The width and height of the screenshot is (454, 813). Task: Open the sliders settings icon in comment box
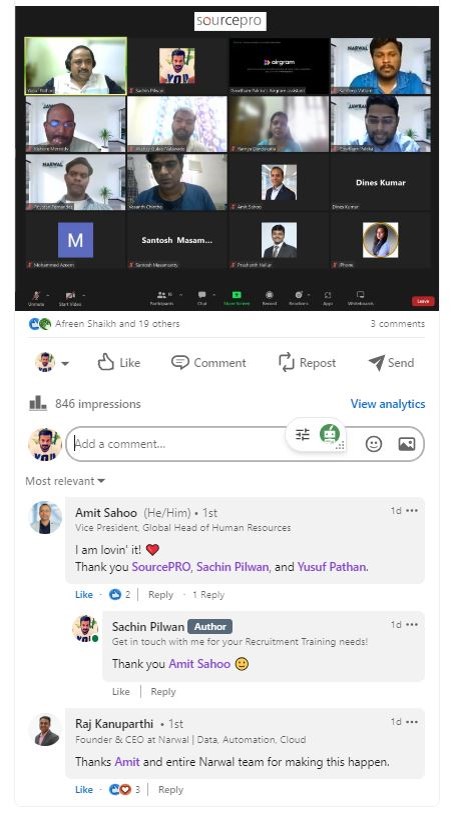tap(303, 434)
